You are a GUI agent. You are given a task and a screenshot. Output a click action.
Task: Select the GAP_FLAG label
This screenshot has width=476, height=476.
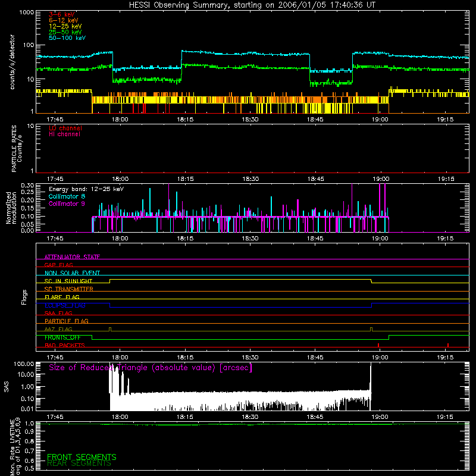pos(58,265)
